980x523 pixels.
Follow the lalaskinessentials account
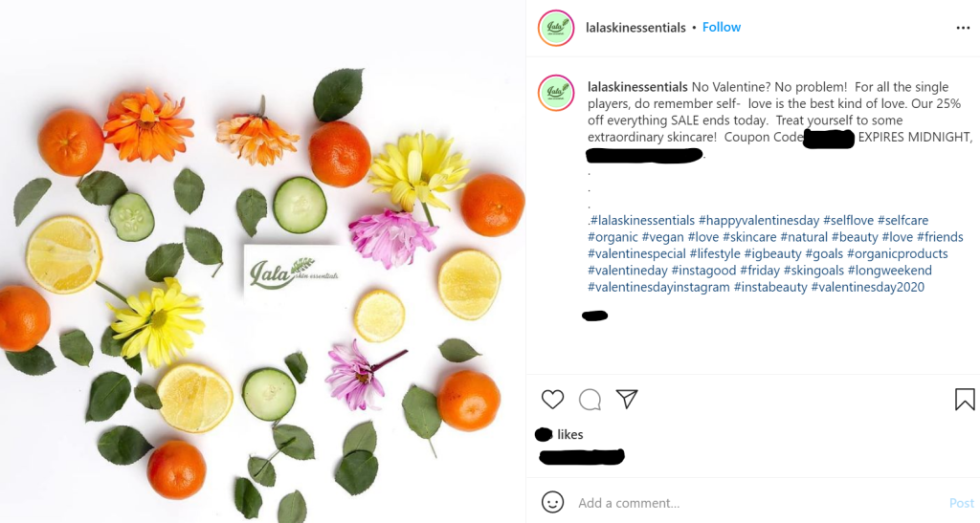pyautogui.click(x=722, y=28)
